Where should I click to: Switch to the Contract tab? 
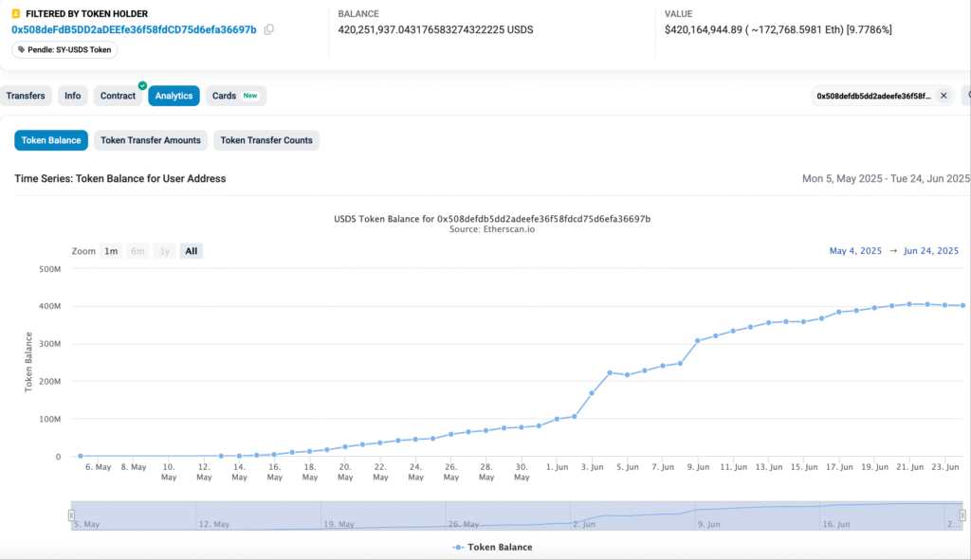tap(118, 96)
